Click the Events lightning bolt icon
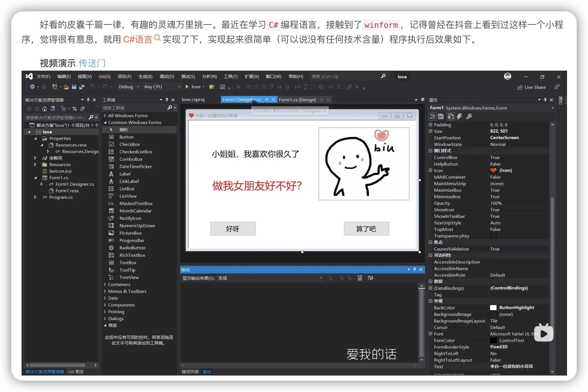Viewport: 588px width, 392px height. point(460,116)
